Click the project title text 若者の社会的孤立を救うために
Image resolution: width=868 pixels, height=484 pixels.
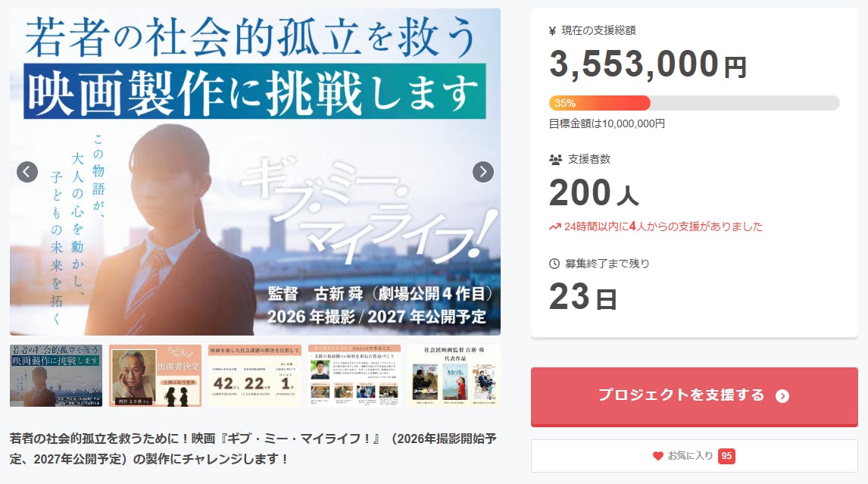click(253, 448)
